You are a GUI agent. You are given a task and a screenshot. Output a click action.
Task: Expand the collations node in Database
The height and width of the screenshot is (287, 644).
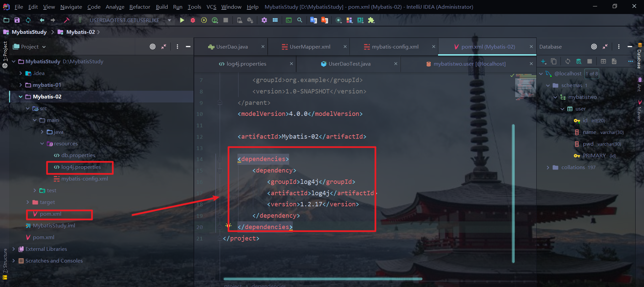tap(548, 167)
